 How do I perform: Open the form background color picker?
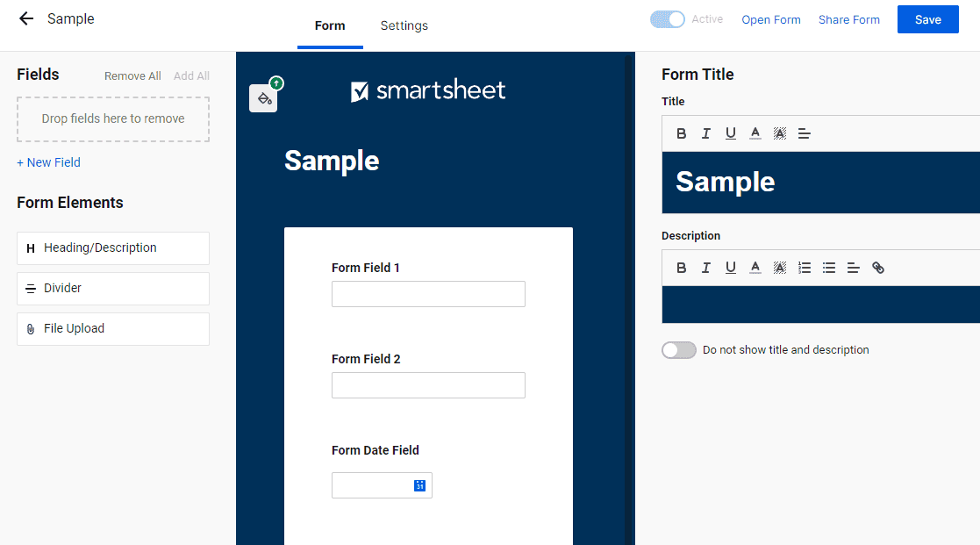[x=263, y=98]
